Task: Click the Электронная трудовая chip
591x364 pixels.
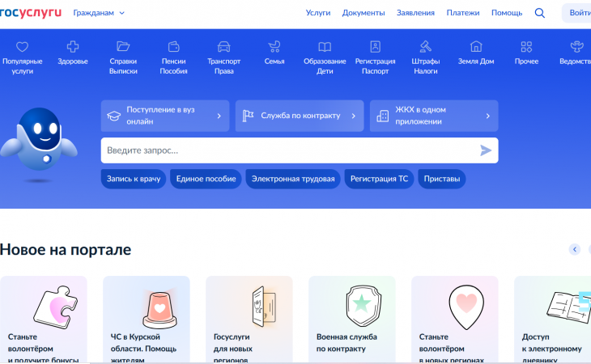Action: 293,179
